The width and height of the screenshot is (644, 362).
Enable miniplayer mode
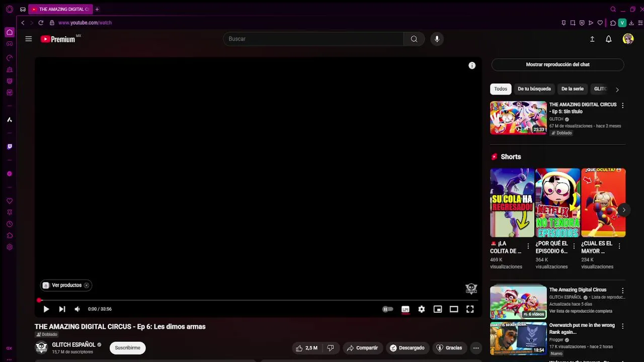click(x=438, y=309)
